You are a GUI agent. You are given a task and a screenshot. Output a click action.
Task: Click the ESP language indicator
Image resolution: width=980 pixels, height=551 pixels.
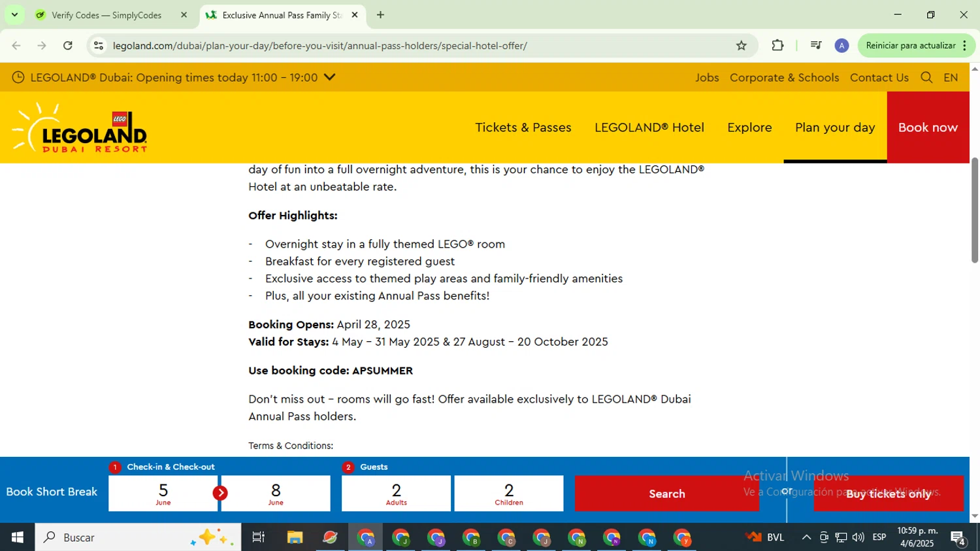(879, 537)
